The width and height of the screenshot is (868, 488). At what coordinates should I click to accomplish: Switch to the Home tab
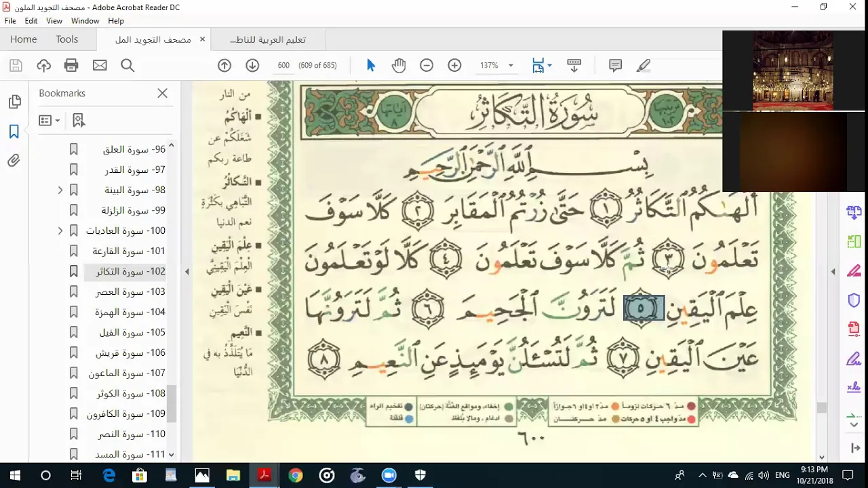[24, 39]
